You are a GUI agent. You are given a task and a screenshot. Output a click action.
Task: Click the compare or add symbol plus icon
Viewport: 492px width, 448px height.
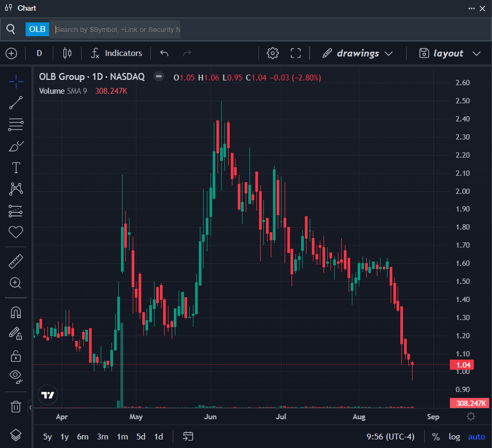coord(11,53)
